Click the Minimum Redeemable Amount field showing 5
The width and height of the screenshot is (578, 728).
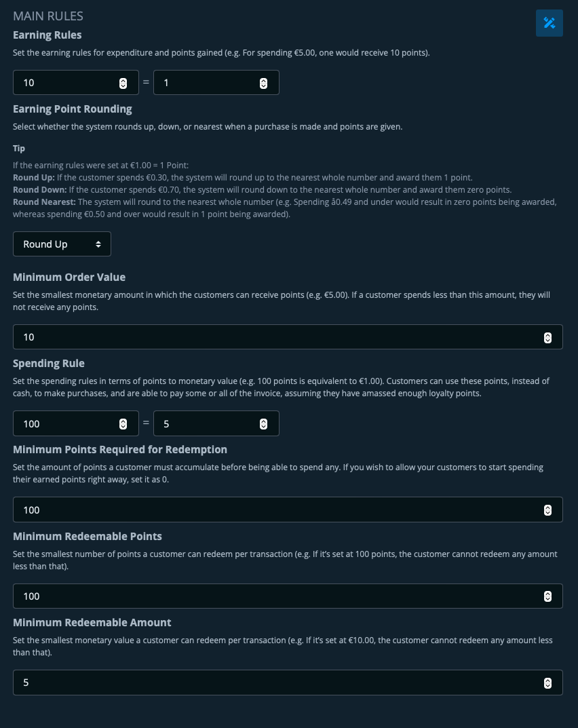(x=271, y=683)
